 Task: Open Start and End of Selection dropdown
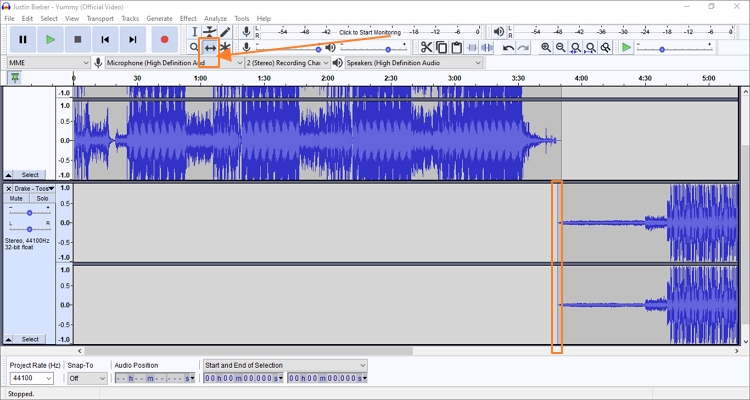point(285,365)
